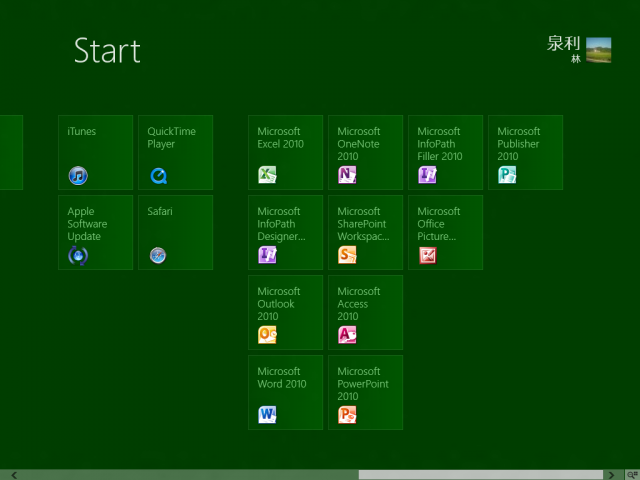The width and height of the screenshot is (640, 480).
Task: Select the Microsoft Outlook 2010 label
Action: 279,304
